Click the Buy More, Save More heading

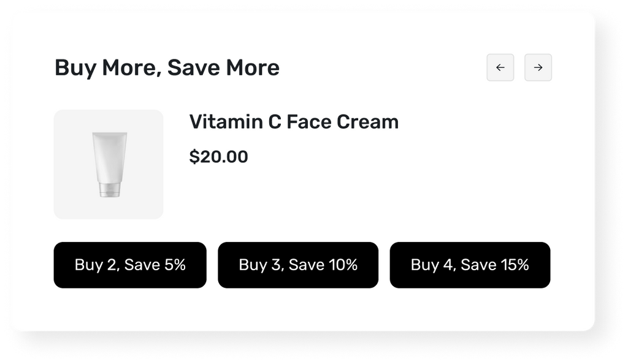pos(167,67)
